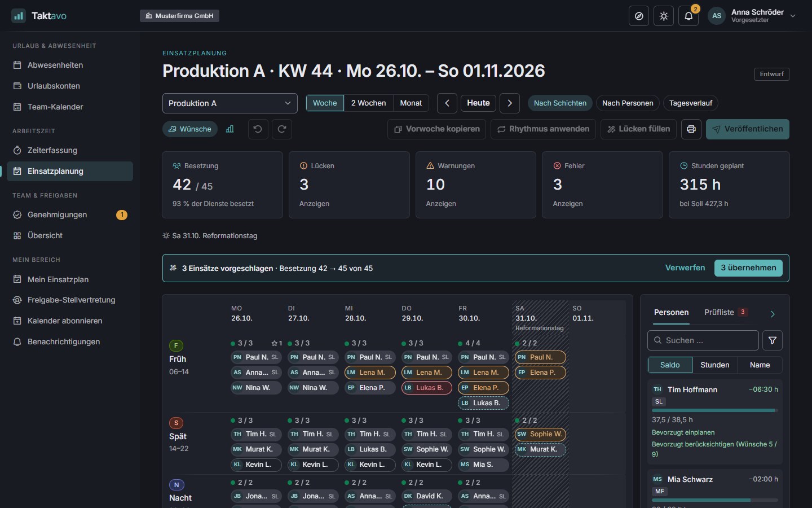
Task: Click the Veröffentlichen button
Action: click(x=748, y=129)
